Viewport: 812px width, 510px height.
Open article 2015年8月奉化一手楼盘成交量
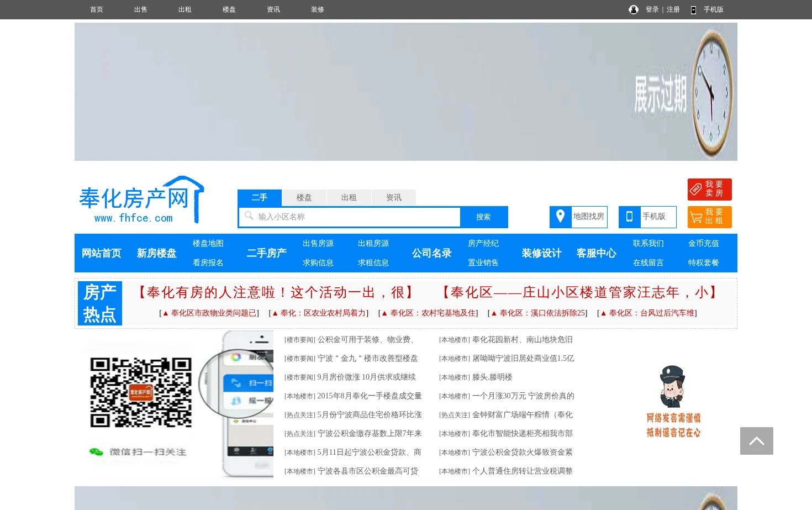(370, 396)
